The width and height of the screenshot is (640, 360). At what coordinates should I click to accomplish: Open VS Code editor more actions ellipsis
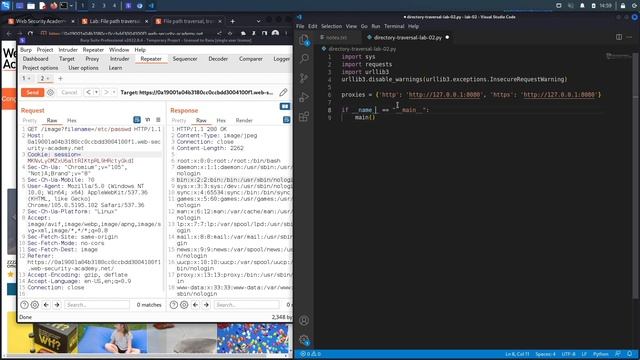point(629,37)
